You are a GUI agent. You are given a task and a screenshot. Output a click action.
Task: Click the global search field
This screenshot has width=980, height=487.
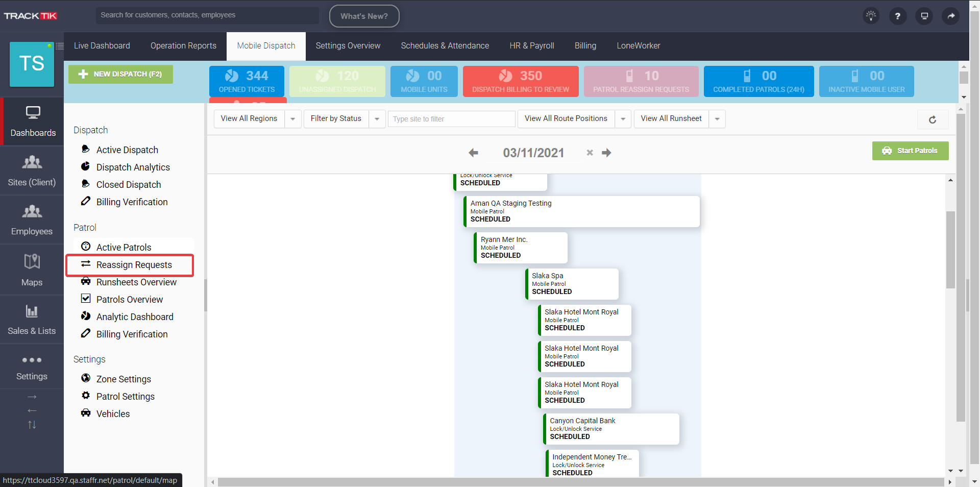[x=207, y=15]
